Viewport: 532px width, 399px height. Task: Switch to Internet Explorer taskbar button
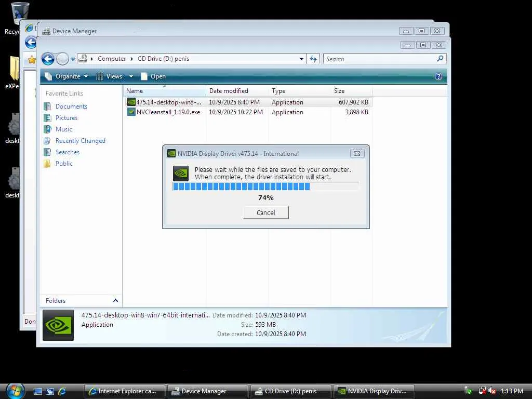(x=124, y=391)
